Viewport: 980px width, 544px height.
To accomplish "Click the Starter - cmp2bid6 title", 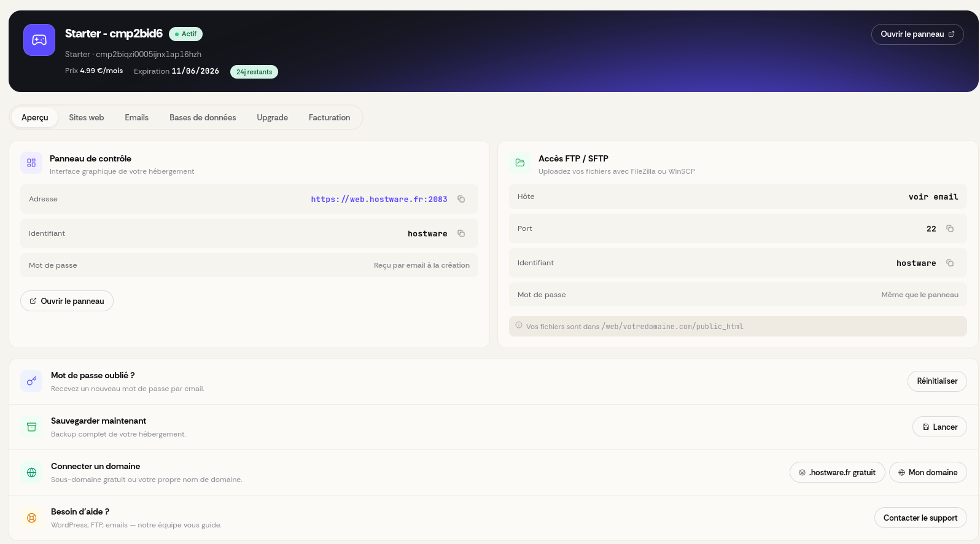I will 114,34.
